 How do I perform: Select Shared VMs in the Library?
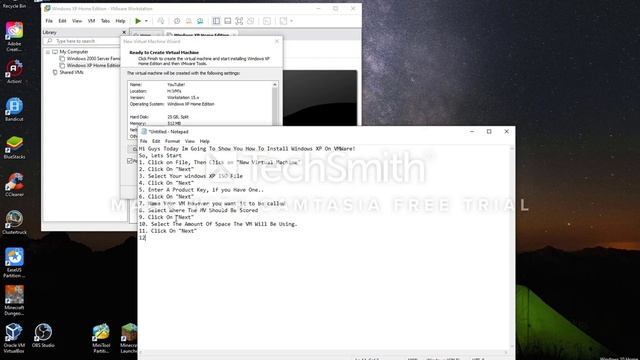click(x=71, y=72)
